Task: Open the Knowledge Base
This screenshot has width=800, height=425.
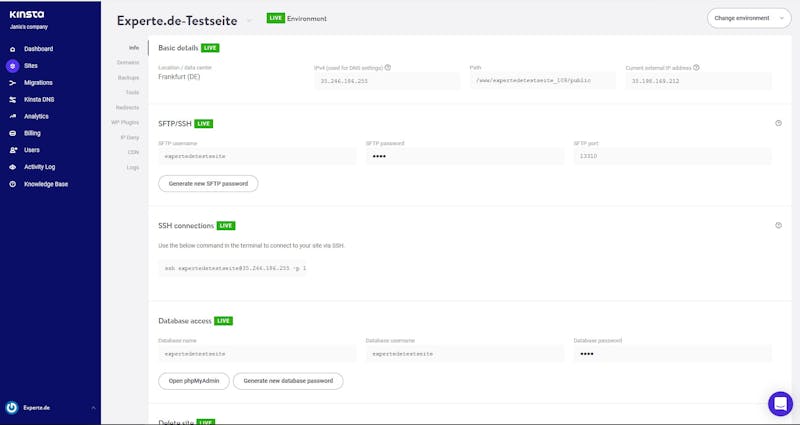Action: [x=46, y=184]
